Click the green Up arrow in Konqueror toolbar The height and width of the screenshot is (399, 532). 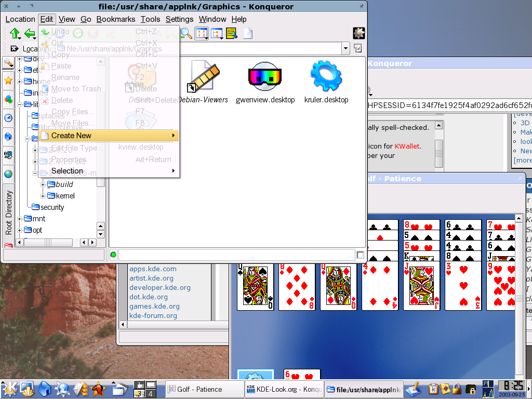(15, 33)
